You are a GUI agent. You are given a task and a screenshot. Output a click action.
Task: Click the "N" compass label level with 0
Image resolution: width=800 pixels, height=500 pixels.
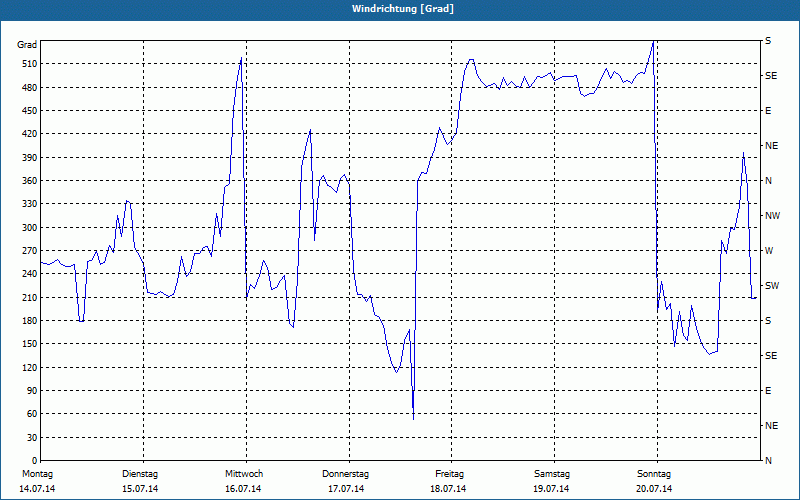coord(769,461)
